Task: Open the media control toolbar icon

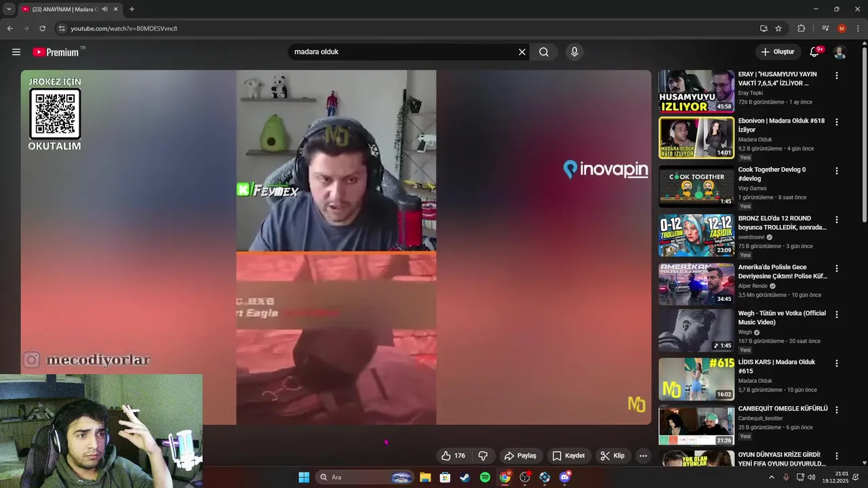Action: tap(825, 28)
